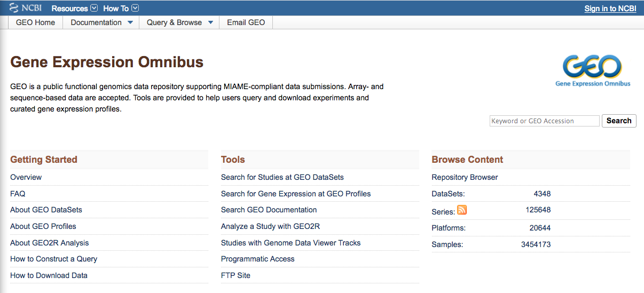Click the Getting Started section heading
644x293 pixels.
(x=44, y=160)
